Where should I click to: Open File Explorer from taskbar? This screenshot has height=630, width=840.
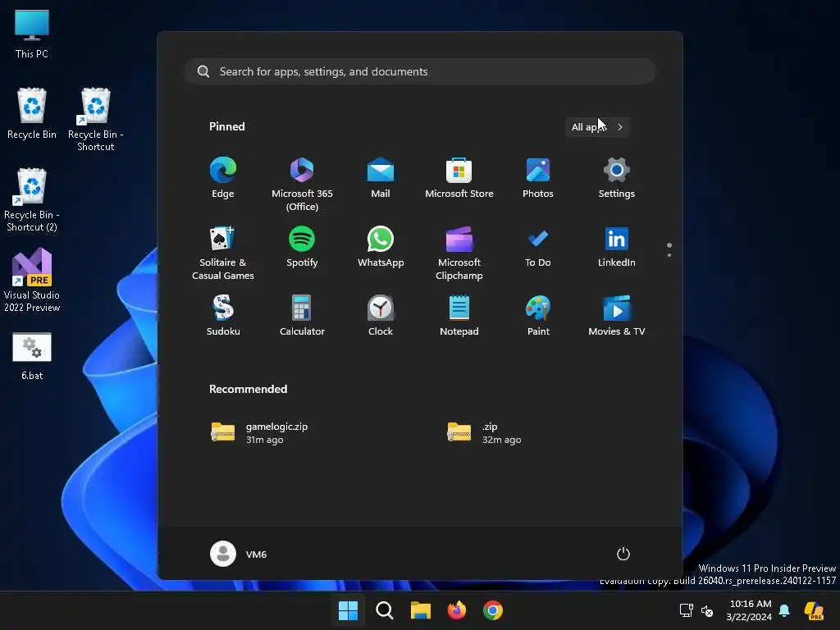coord(421,610)
